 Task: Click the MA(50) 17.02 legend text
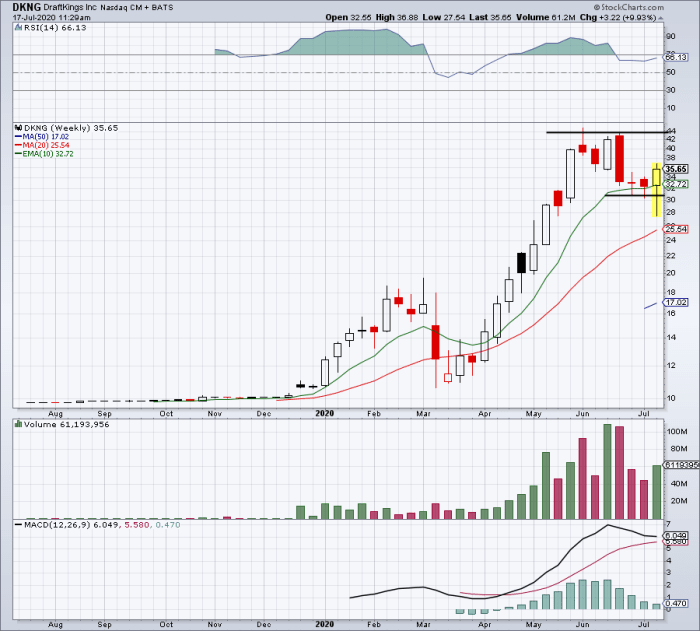(x=46, y=137)
